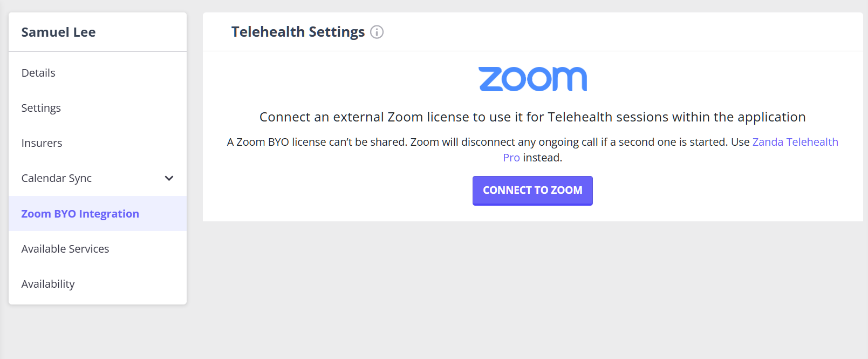Navigate to Availability in sidebar
The height and width of the screenshot is (359, 868).
pyautogui.click(x=48, y=284)
